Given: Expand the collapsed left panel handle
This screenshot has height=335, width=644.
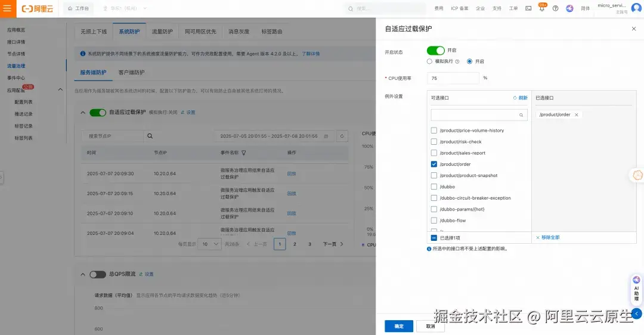Looking at the screenshot, I should point(2,178).
